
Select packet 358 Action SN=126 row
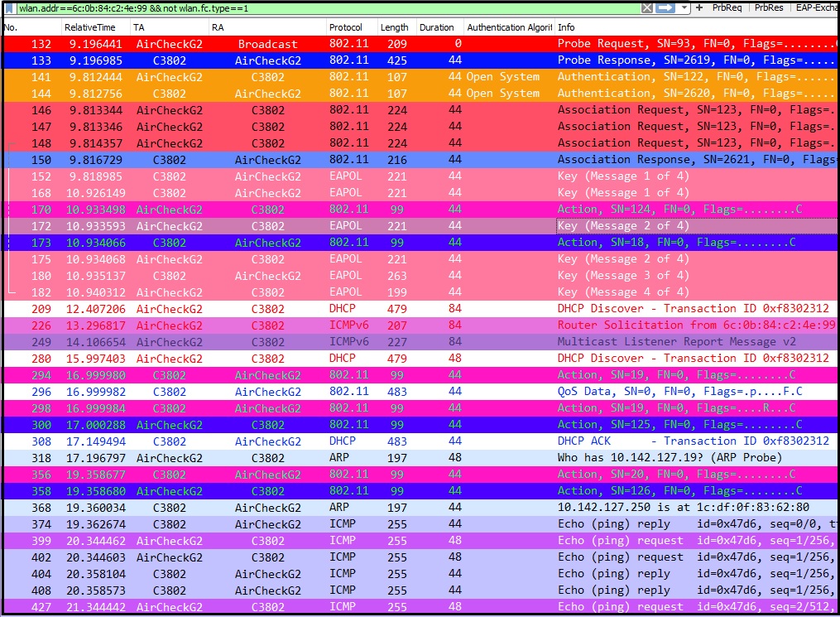(x=420, y=491)
